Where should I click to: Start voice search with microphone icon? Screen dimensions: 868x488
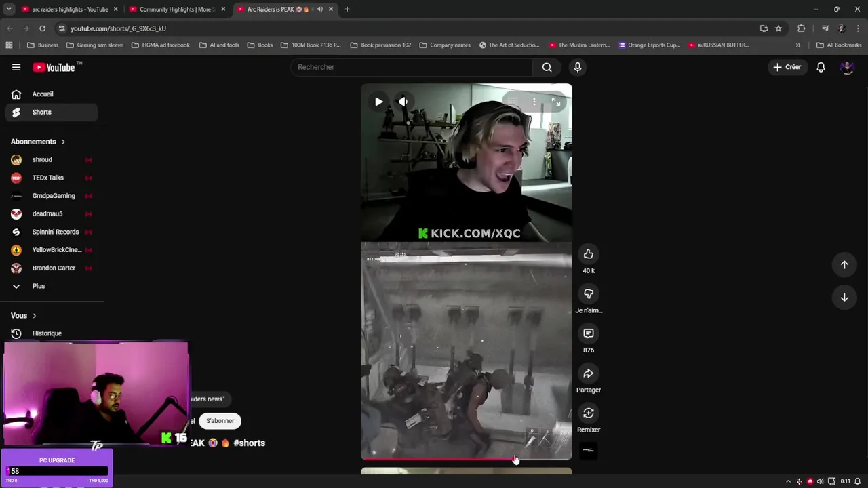[x=578, y=67]
